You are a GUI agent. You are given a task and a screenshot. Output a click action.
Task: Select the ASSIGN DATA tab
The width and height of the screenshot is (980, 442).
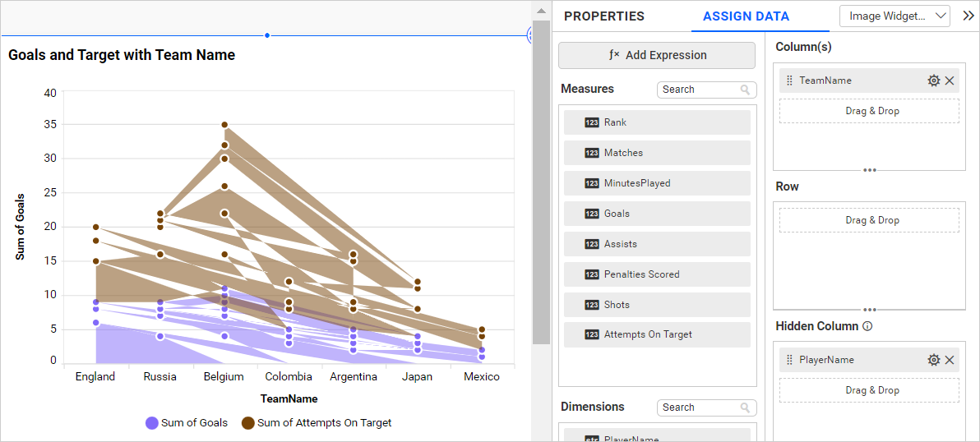click(x=746, y=16)
